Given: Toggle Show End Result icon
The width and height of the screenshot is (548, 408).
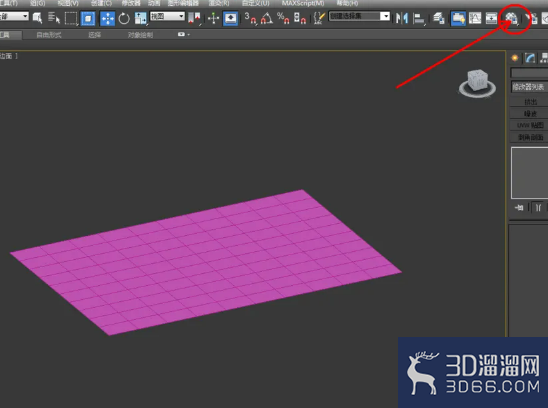Looking at the screenshot, I should click(538, 208).
